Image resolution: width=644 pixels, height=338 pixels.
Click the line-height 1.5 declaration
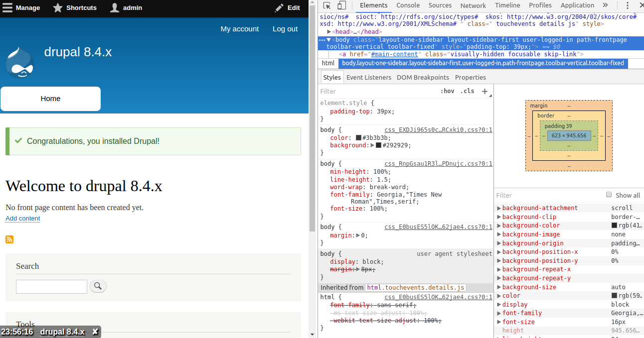coord(360,180)
